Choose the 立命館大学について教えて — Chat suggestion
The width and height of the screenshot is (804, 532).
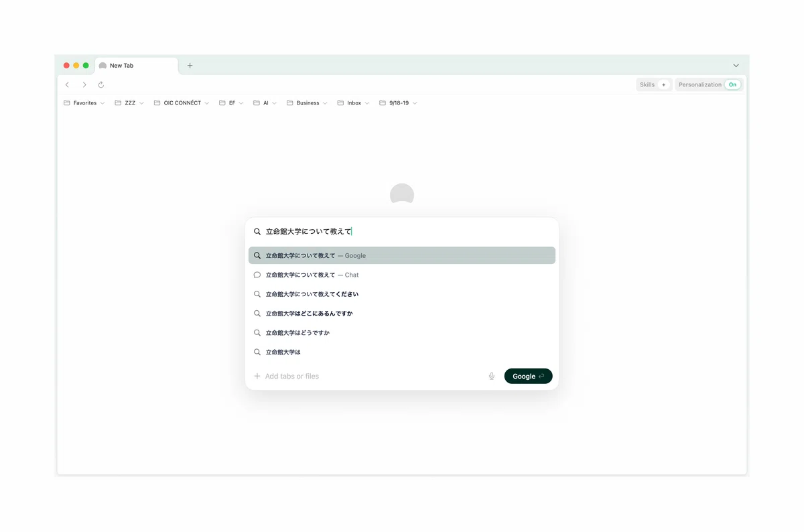402,275
